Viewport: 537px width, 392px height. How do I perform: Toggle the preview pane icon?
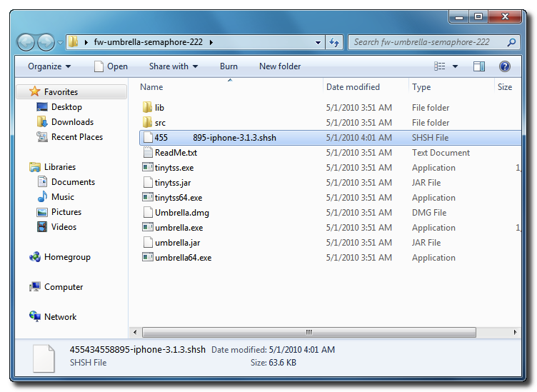479,66
